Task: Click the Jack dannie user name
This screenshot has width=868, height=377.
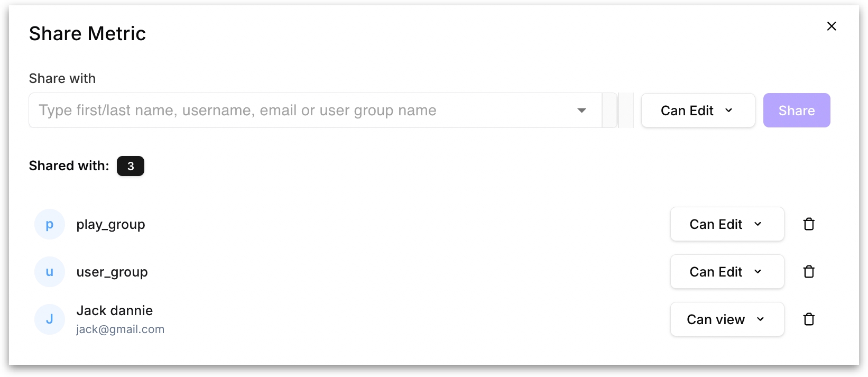Action: click(x=115, y=310)
